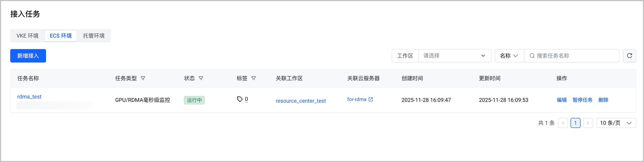Go to next page arrow
Screen dimensions: 644x162
tap(588, 123)
